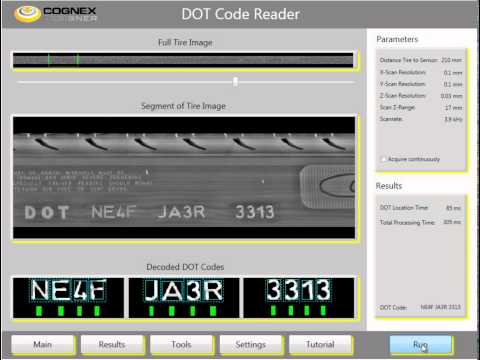480x360 pixels.
Task: Click the Z-Scan Resolution value
Action: 451,96
